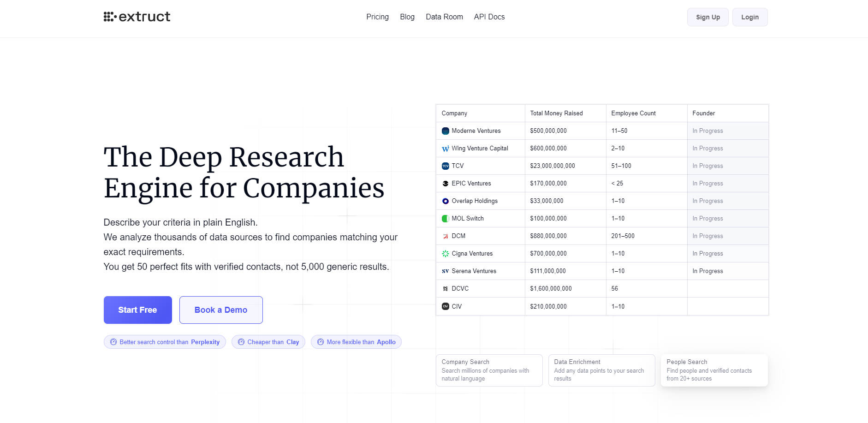Click the Moderne Ventures company logo
Viewport: 868px width, 423px height.
[x=445, y=131]
